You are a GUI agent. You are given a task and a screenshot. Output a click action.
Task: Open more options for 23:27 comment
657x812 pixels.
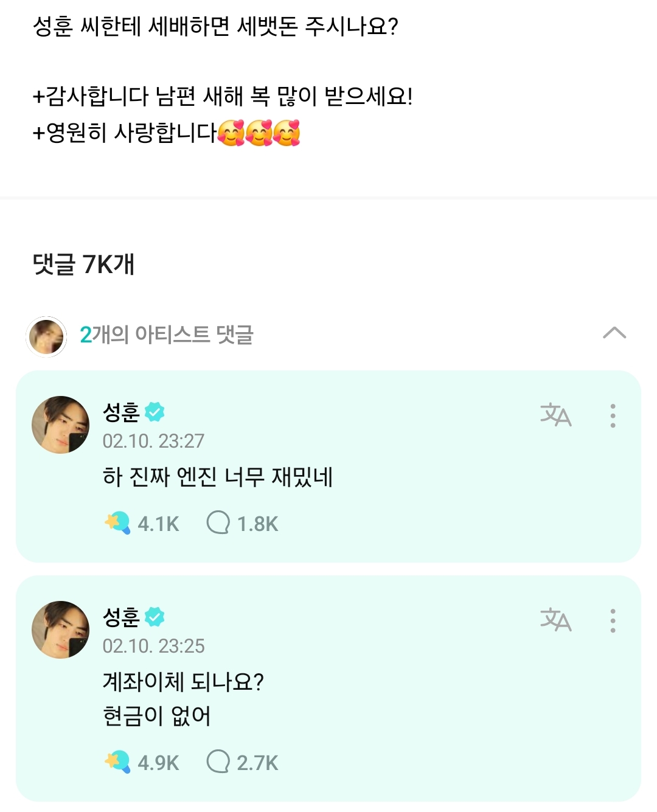pos(613,415)
